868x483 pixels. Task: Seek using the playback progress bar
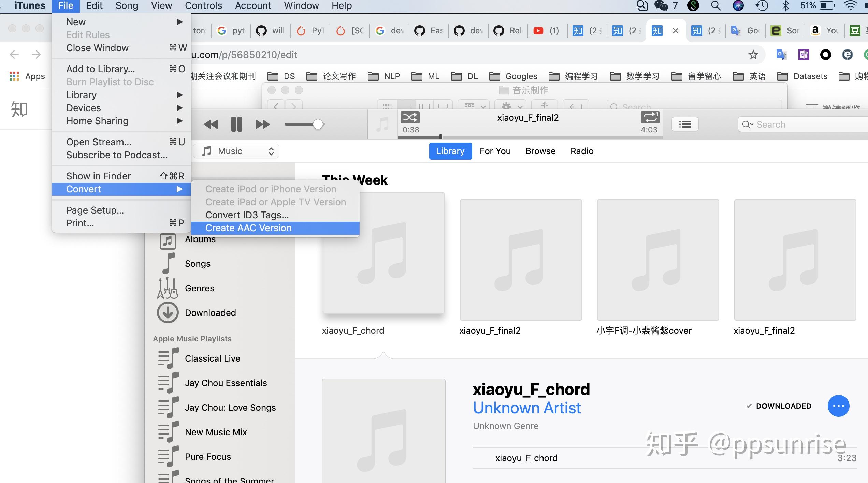530,137
